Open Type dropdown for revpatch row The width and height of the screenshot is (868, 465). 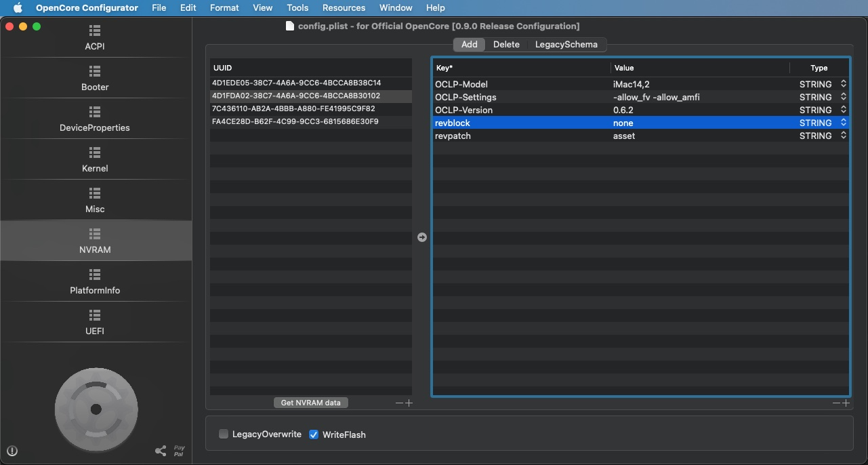click(x=844, y=136)
